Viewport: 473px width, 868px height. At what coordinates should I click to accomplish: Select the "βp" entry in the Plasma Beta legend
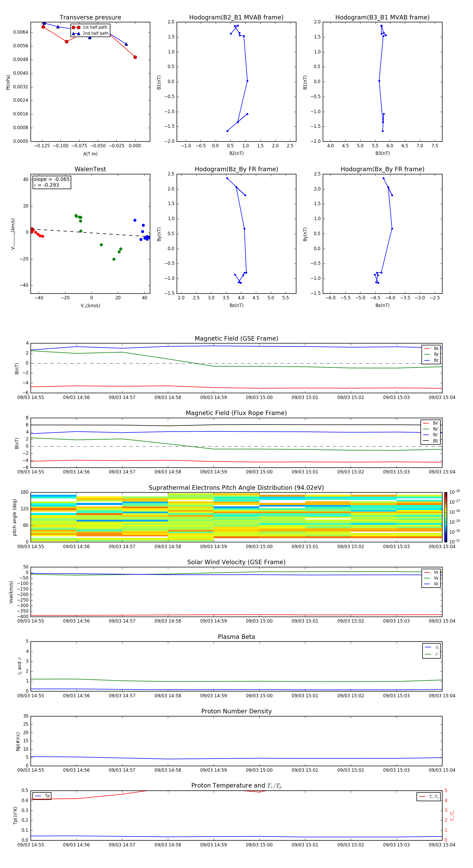[431, 647]
